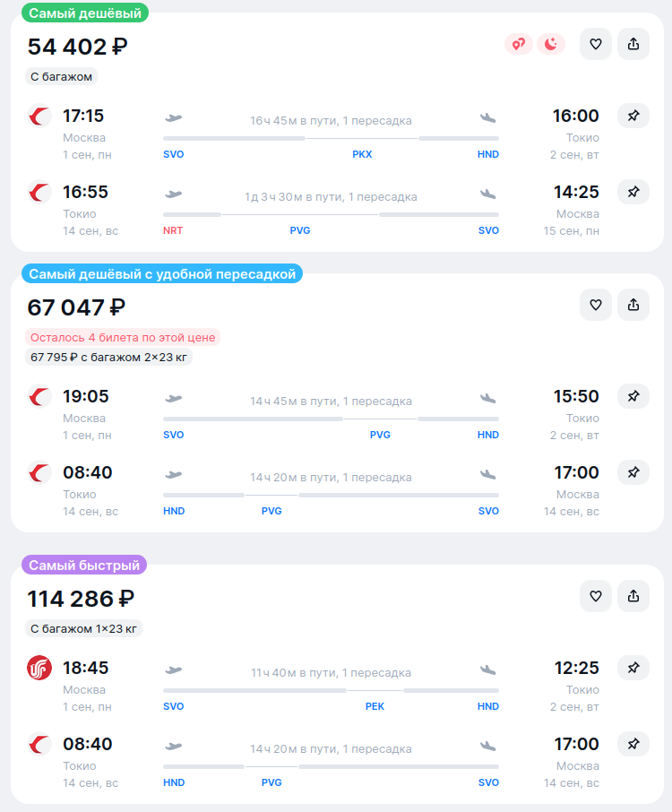Click the pink airport change badge
This screenshot has width=672, height=812.
click(518, 44)
